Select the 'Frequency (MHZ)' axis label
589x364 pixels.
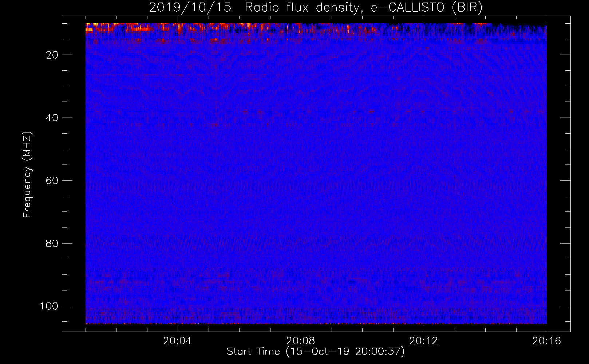click(x=27, y=175)
